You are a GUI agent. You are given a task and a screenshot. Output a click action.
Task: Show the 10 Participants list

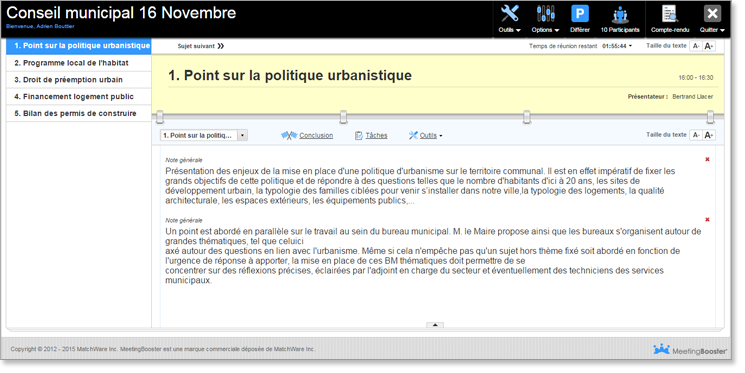(x=620, y=19)
